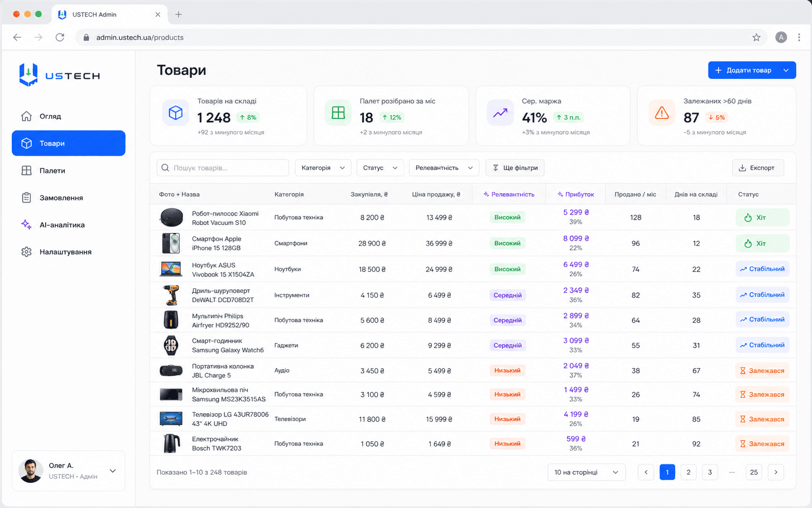Viewport: 812px width, 508px height.
Task: Click the Продано / міс column header
Action: 635,195
